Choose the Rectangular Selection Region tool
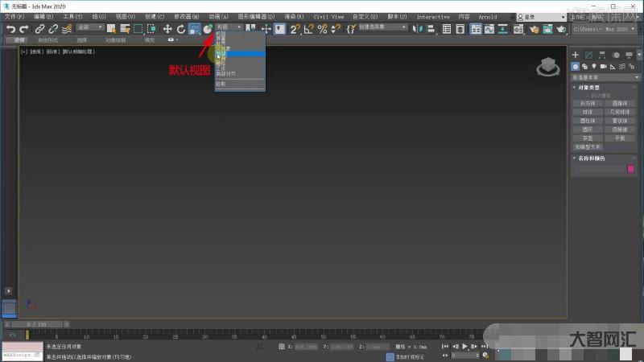 138,29
